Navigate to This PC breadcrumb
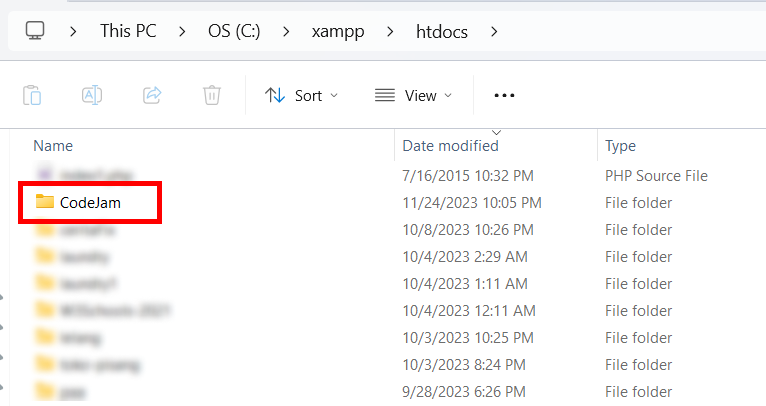The width and height of the screenshot is (766, 406). click(x=129, y=31)
